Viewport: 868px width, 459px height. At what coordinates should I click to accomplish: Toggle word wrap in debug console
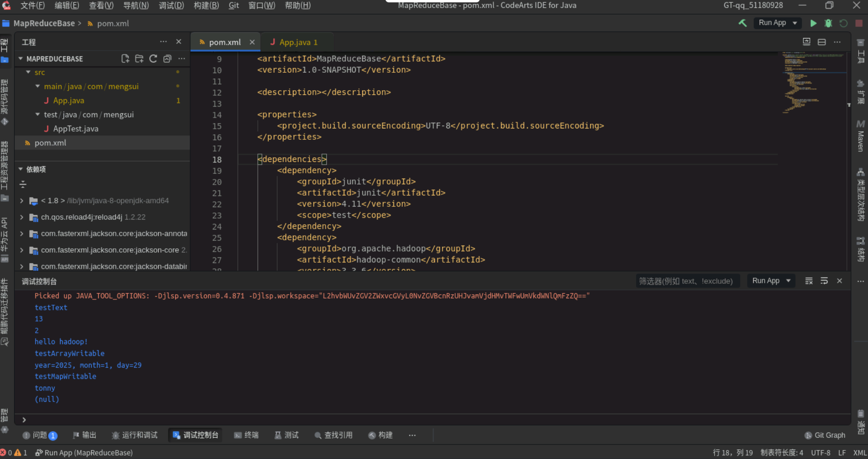(x=824, y=281)
